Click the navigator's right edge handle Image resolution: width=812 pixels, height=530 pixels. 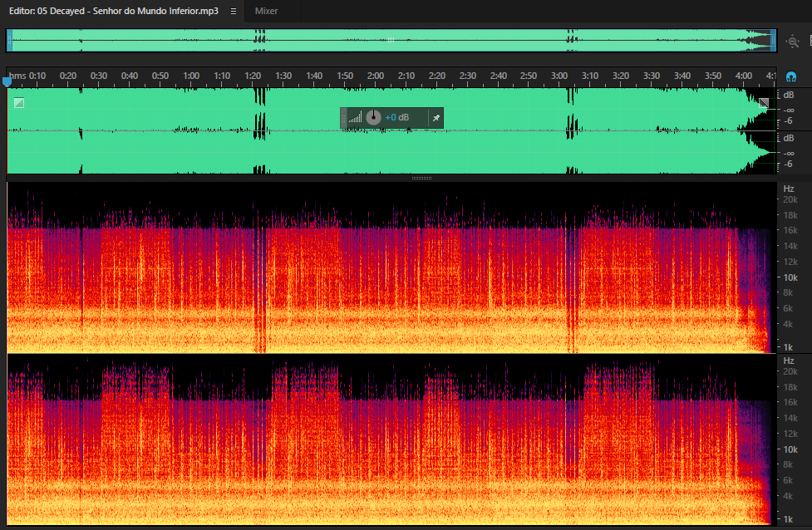pos(774,41)
